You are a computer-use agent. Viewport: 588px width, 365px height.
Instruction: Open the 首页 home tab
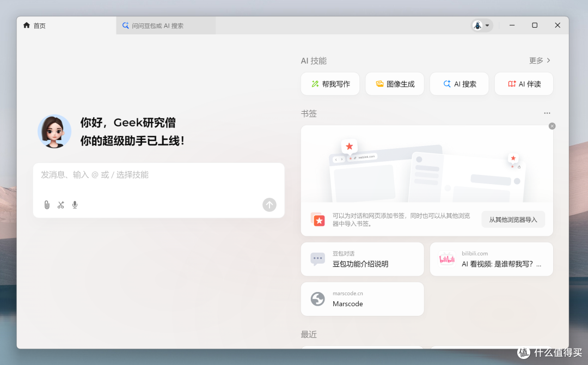coord(66,26)
